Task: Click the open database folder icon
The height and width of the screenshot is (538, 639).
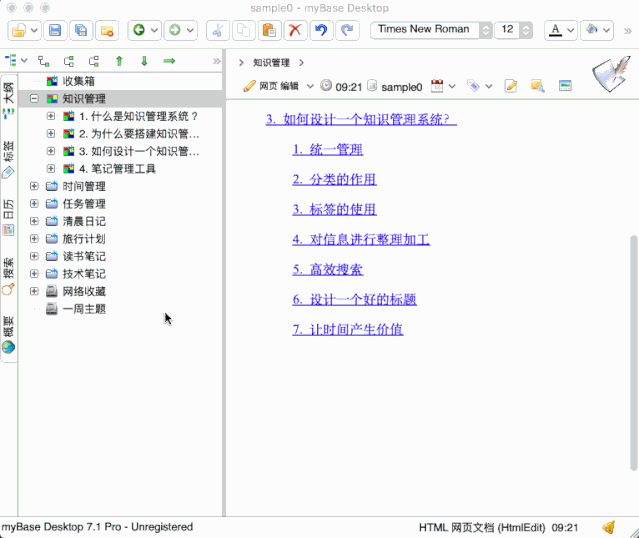Action: tap(18, 30)
